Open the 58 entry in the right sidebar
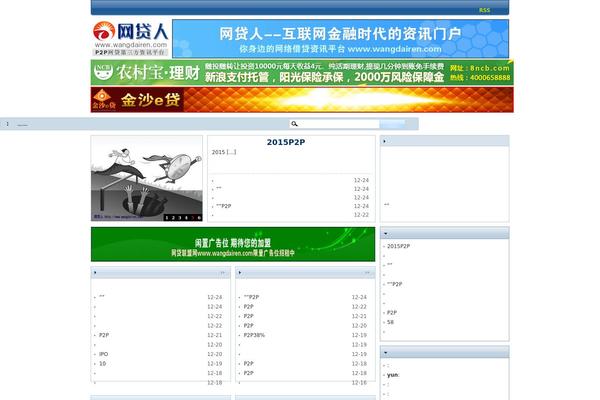 [390, 322]
